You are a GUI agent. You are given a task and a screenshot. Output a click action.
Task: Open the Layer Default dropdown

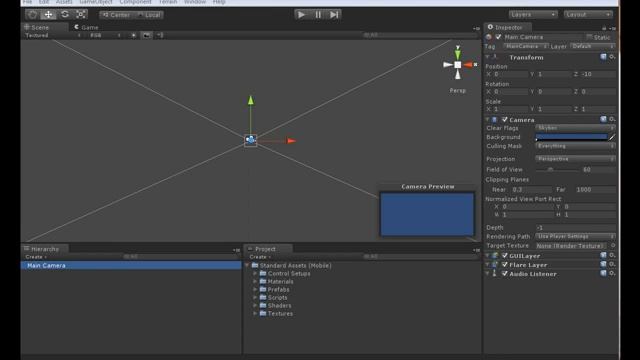tap(592, 47)
